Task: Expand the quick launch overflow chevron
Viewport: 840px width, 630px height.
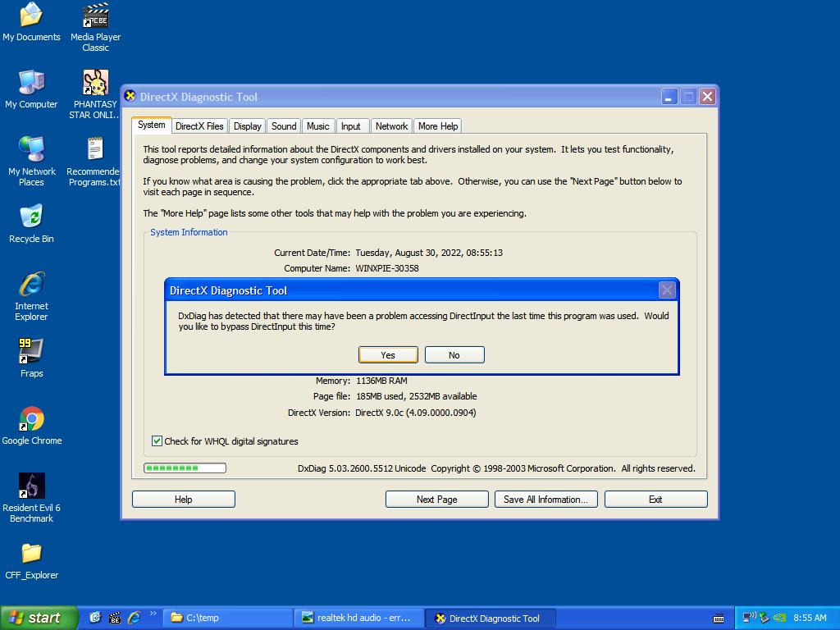Action: [153, 614]
